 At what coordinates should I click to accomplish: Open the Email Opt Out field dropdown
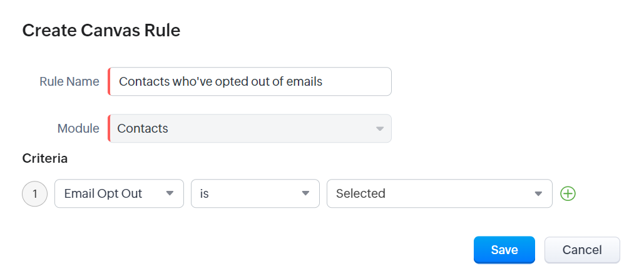pos(113,194)
